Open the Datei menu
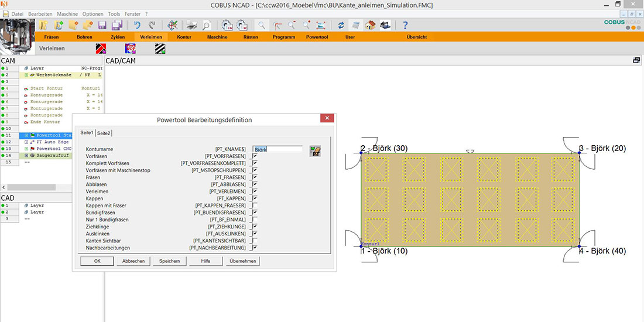 (17, 13)
